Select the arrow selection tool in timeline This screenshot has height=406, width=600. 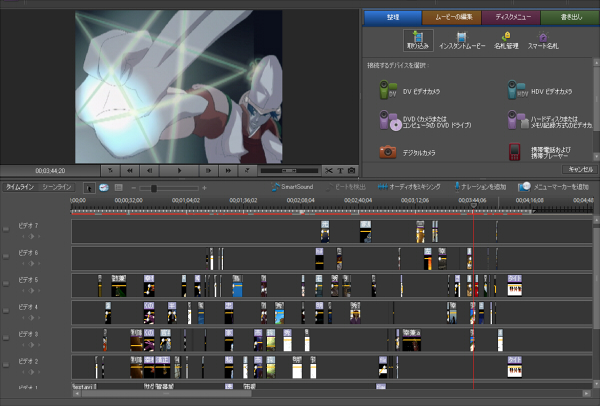89,188
